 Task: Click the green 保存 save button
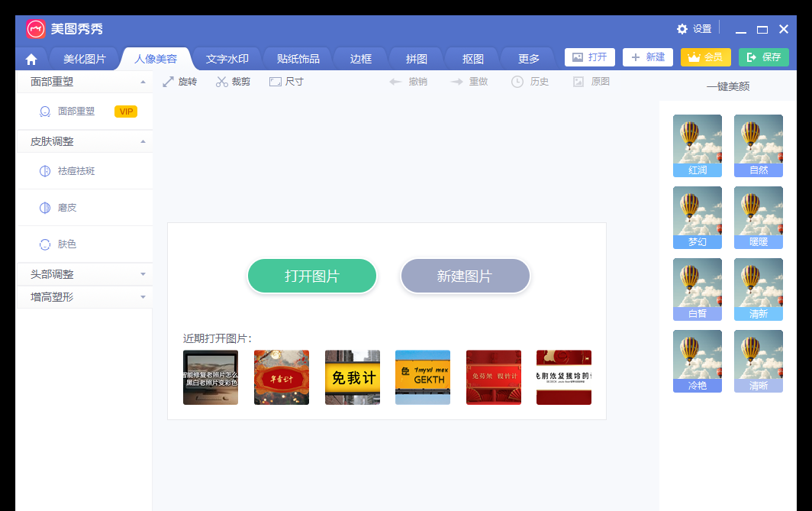click(x=764, y=57)
